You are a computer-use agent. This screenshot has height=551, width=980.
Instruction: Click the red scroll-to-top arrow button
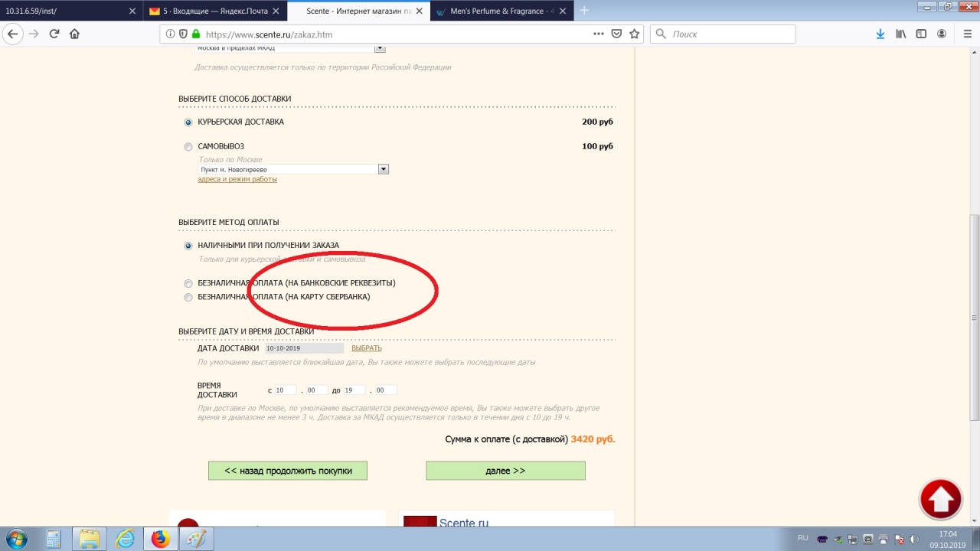[x=940, y=500]
